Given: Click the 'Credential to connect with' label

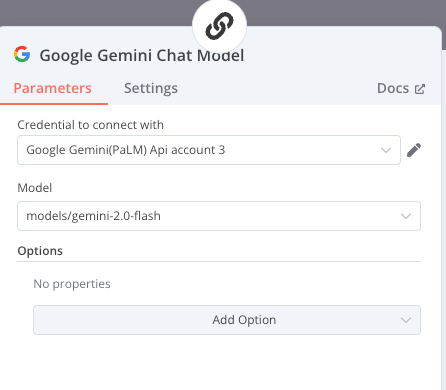Looking at the screenshot, I should [x=90, y=125].
